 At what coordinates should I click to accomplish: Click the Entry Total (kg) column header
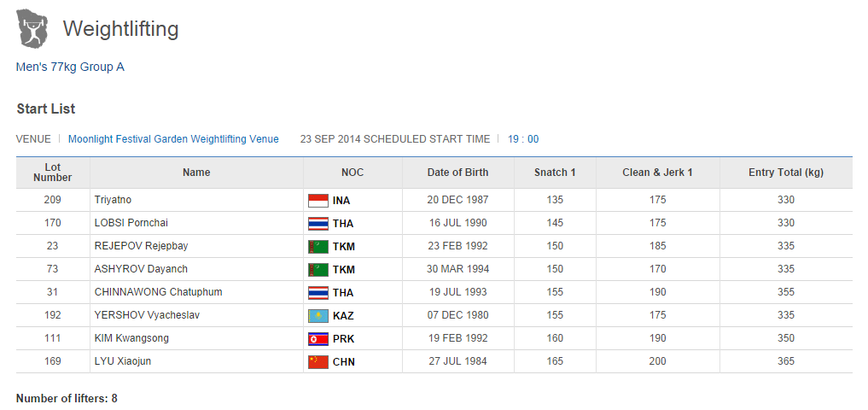pyautogui.click(x=785, y=173)
